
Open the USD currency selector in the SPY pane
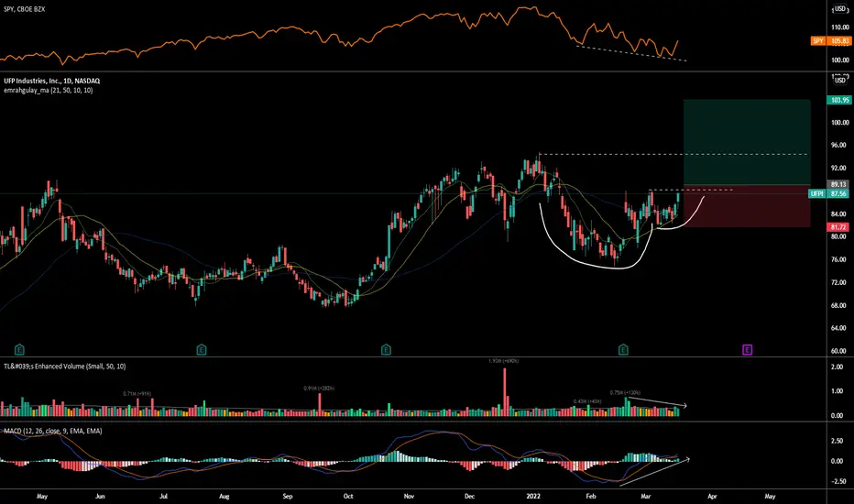pos(840,9)
